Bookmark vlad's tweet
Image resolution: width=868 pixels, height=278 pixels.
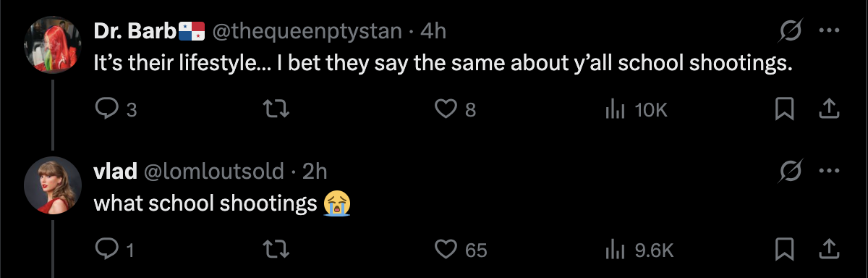pyautogui.click(x=785, y=250)
